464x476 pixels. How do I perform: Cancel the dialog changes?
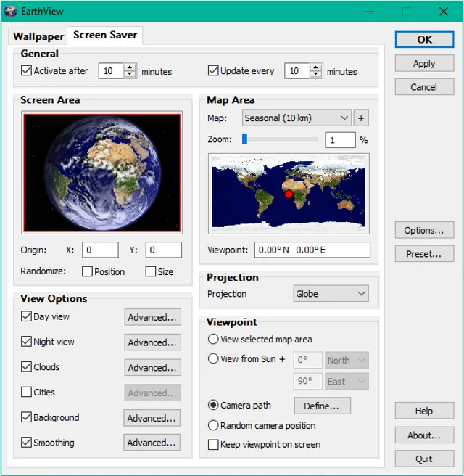pos(424,87)
